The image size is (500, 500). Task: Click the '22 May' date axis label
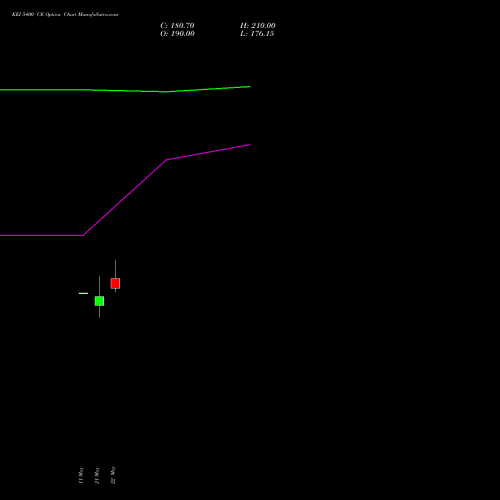(x=113, y=475)
